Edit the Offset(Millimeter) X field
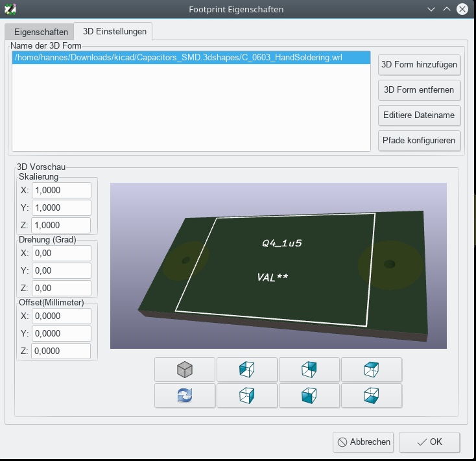Viewport: 476px width, 461px height. 62,316
